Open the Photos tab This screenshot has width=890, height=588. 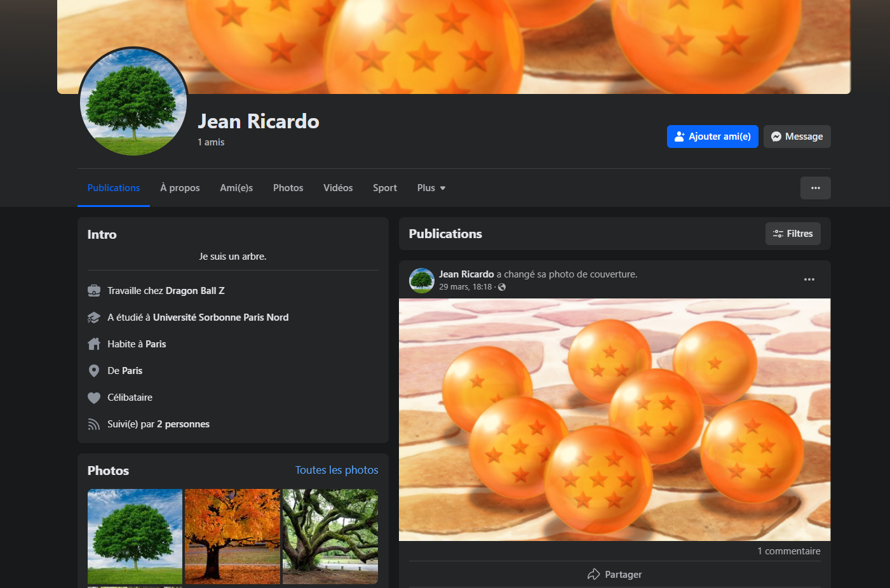[x=288, y=188]
